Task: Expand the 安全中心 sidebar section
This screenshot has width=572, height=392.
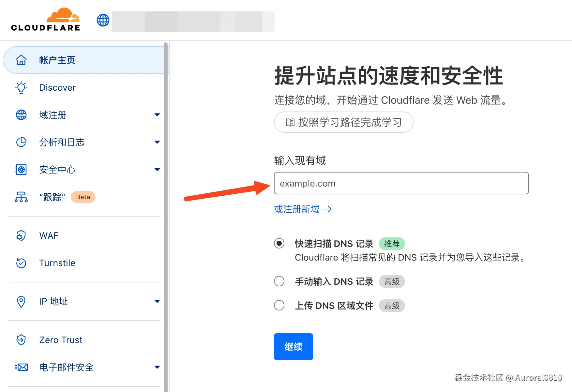Action: (x=158, y=170)
